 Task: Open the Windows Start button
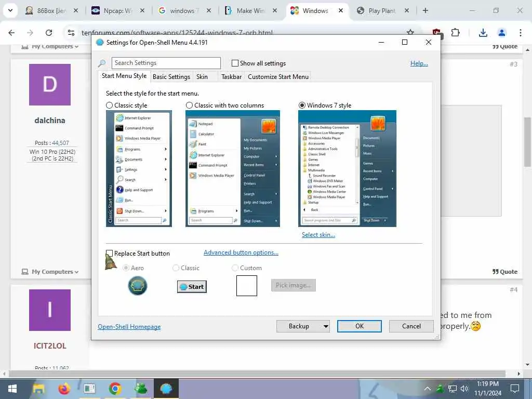point(12,389)
